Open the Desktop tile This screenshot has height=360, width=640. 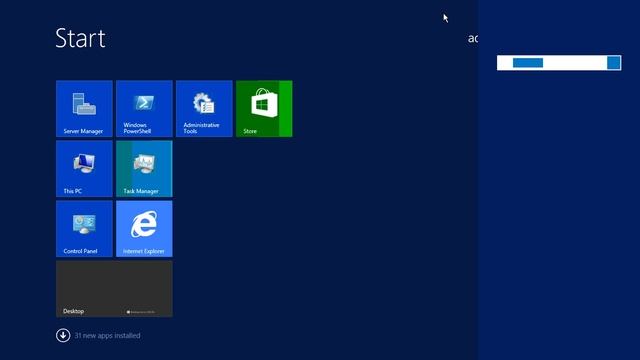click(114, 289)
